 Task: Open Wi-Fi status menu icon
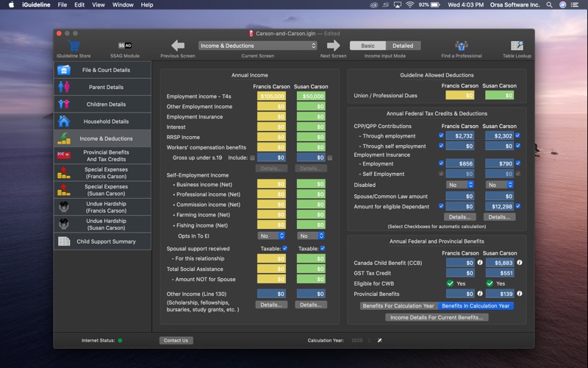(x=410, y=5)
